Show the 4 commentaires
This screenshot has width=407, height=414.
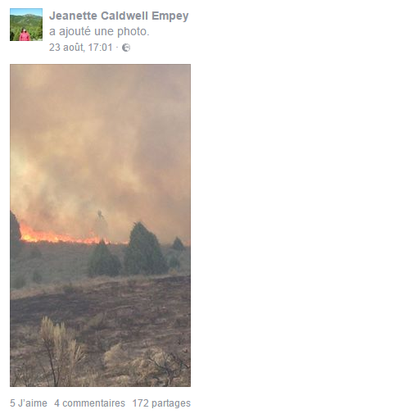click(x=90, y=403)
